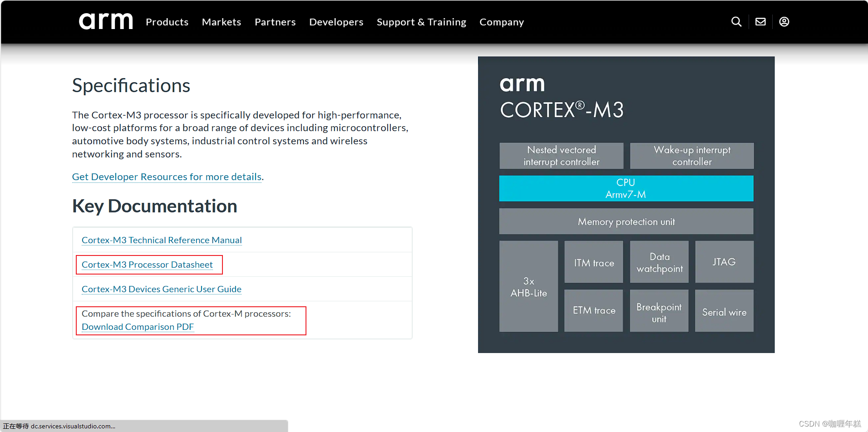Click the browser status bar loading message
Image resolution: width=868 pixels, height=432 pixels.
coord(59,426)
